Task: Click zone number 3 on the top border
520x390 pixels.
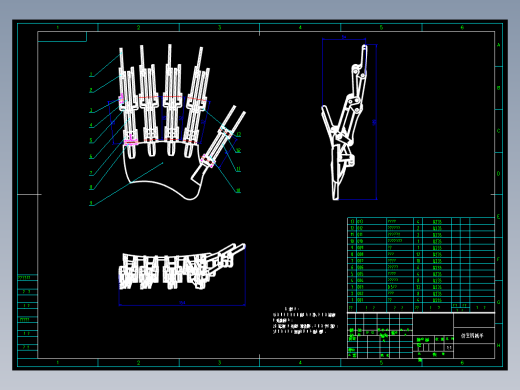Action: [220, 27]
